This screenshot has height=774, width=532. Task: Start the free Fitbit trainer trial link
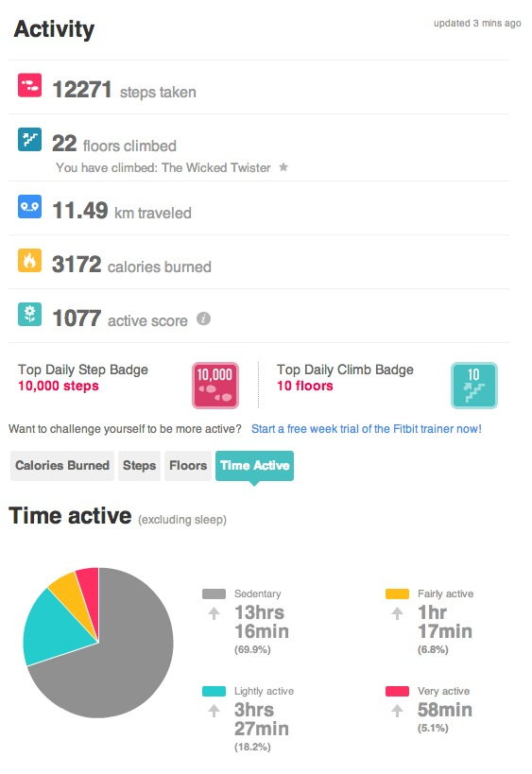click(367, 429)
